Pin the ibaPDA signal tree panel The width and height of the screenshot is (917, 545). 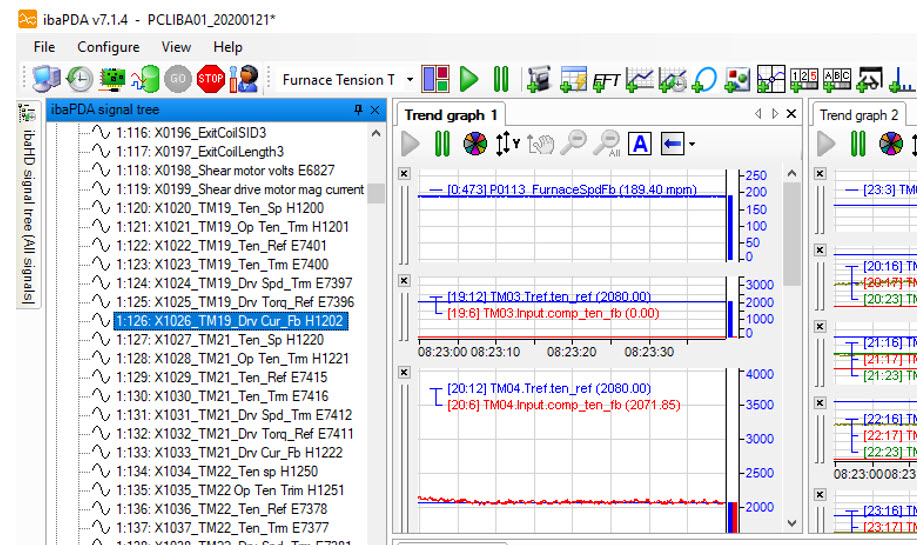[x=358, y=110]
